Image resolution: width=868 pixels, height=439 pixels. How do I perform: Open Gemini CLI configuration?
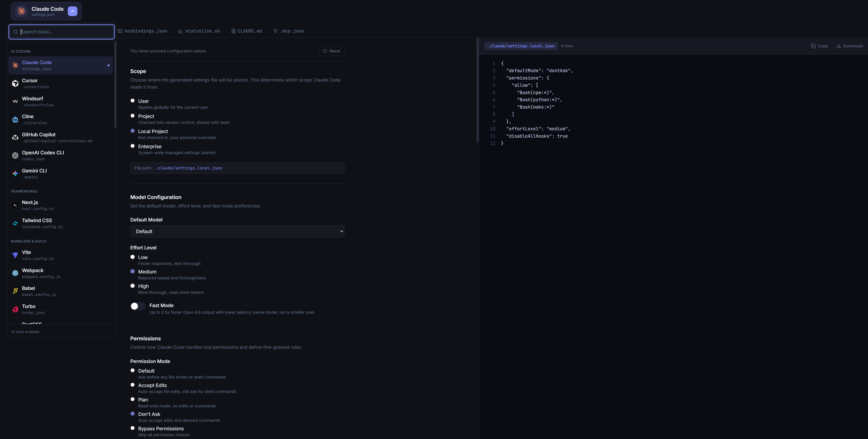(x=61, y=173)
